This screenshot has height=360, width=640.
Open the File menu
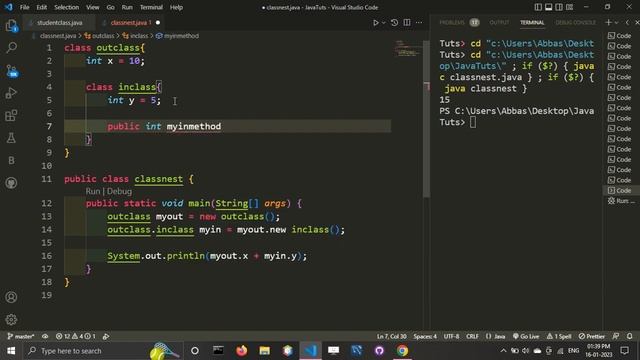(24, 7)
